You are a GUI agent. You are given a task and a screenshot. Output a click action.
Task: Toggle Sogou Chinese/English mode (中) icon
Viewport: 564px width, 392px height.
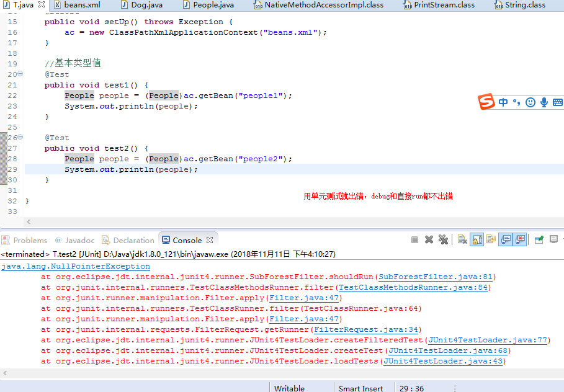(503, 102)
